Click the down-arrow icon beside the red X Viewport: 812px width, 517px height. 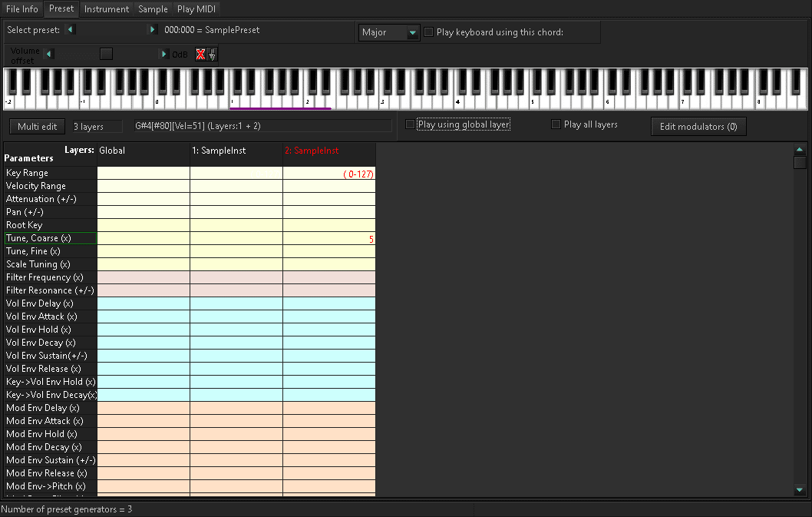point(211,54)
